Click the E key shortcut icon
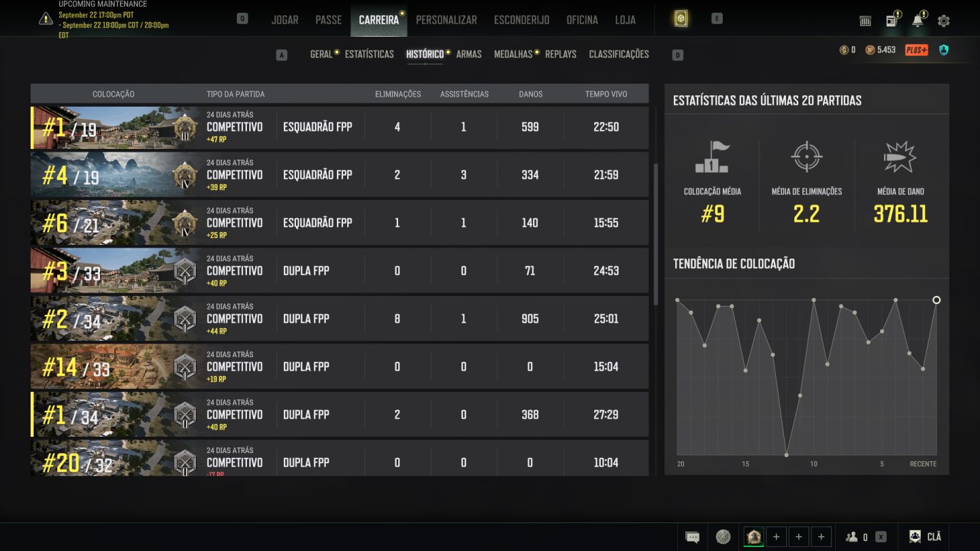The height and width of the screenshot is (551, 980). [x=717, y=19]
